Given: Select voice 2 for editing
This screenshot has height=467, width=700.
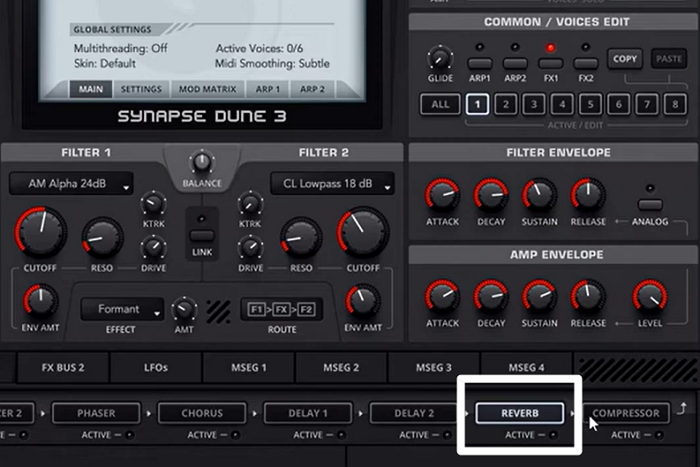Looking at the screenshot, I should [x=506, y=104].
